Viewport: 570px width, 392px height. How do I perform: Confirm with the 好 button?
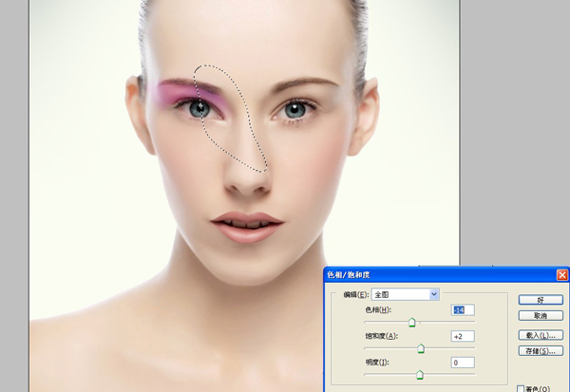(541, 300)
